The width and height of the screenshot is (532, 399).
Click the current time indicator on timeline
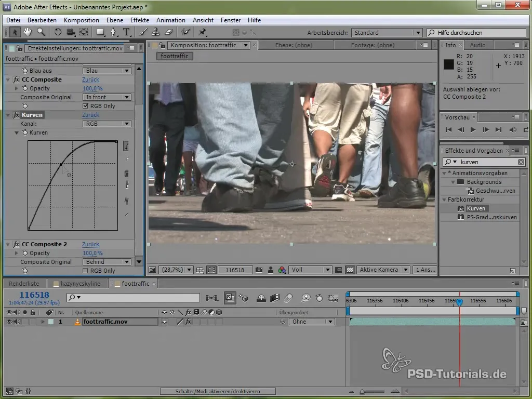click(459, 302)
